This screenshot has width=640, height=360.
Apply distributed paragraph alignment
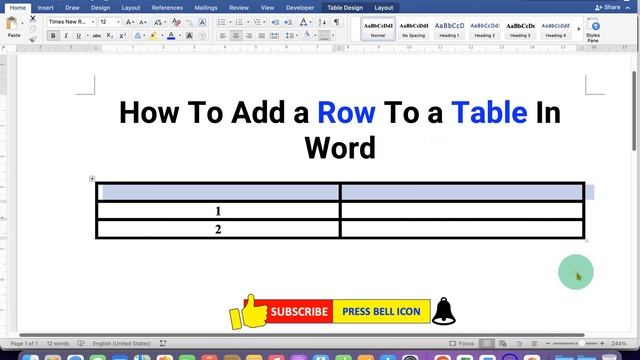275,36
